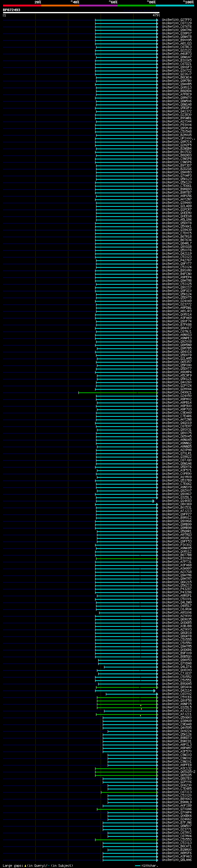Screen dimensions: 197x868
Task: Select the UniRef100_C6TMY2 label
Action: pos(176,833)
